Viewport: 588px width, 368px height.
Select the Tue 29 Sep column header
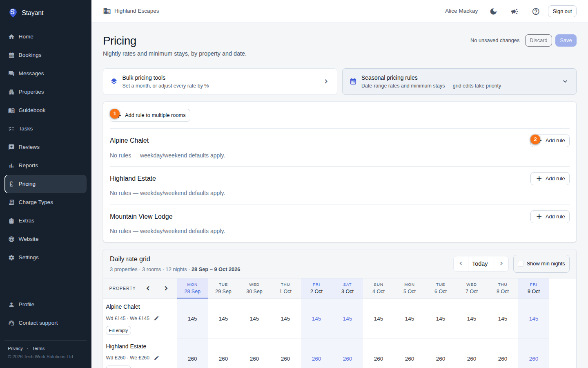point(223,288)
